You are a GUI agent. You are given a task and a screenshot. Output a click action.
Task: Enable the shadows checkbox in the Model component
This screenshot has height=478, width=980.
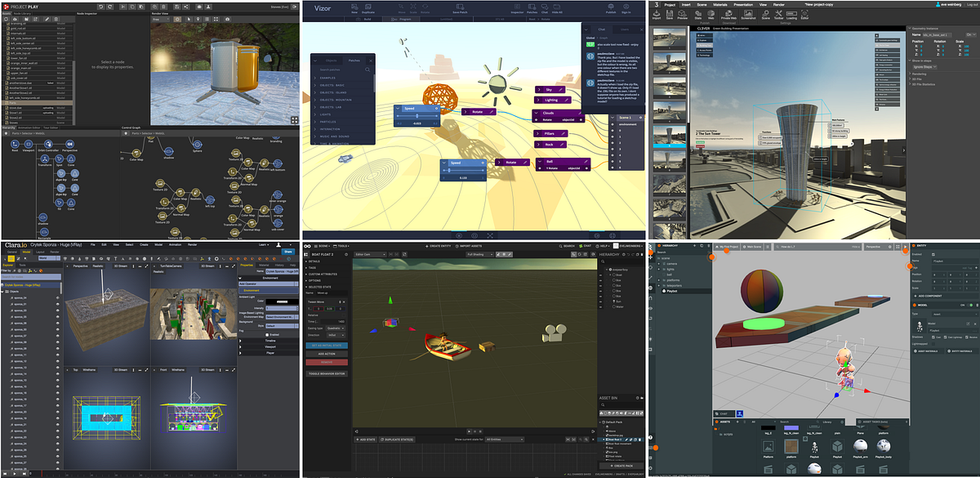pos(933,337)
